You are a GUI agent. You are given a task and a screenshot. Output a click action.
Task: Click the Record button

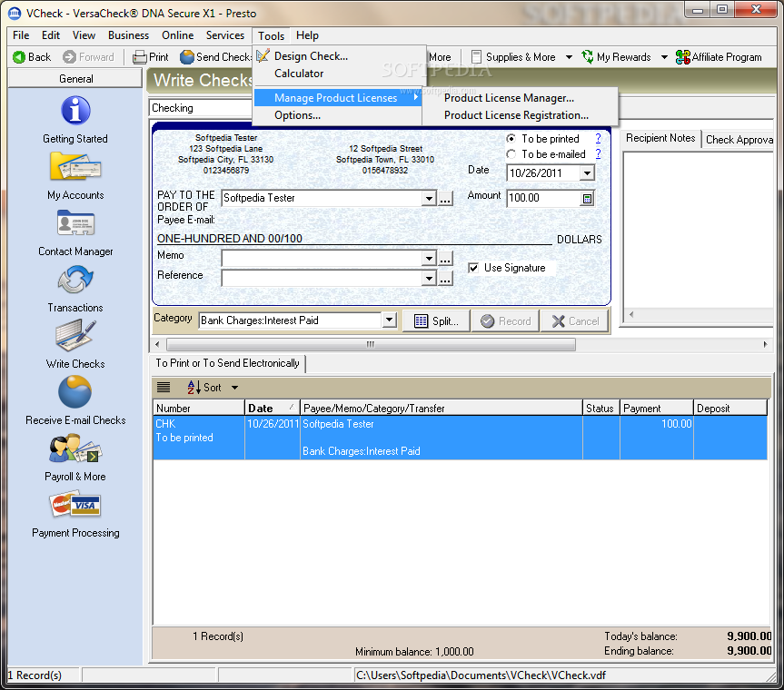[x=506, y=320]
